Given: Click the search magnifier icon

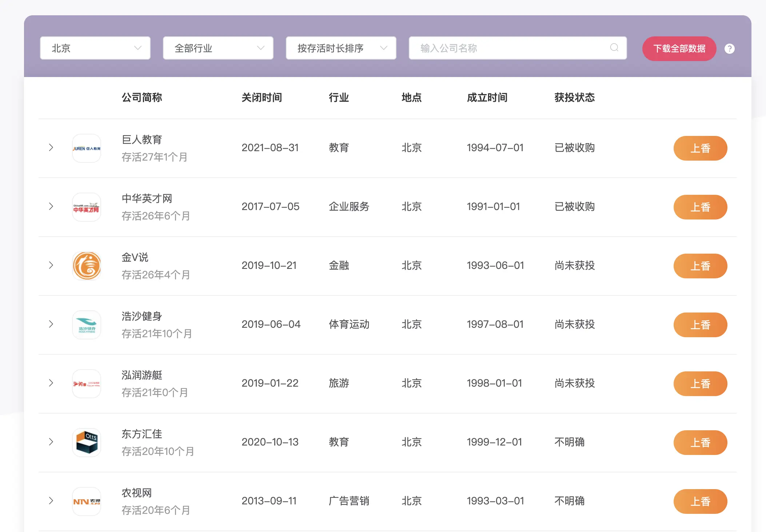Looking at the screenshot, I should tap(614, 48).
